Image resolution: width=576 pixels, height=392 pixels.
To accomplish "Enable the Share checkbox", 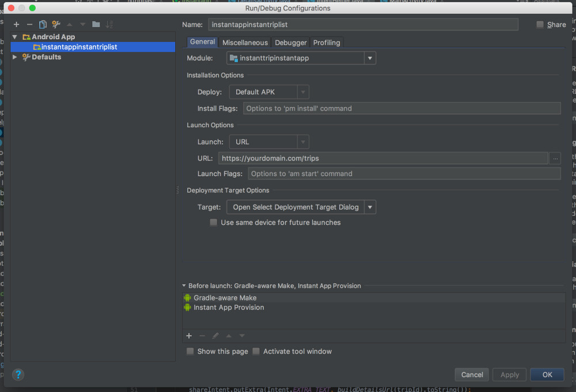I will coord(540,25).
